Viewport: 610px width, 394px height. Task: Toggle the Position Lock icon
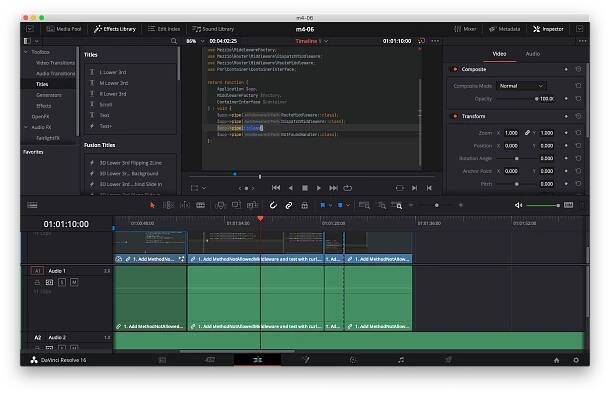tap(305, 205)
